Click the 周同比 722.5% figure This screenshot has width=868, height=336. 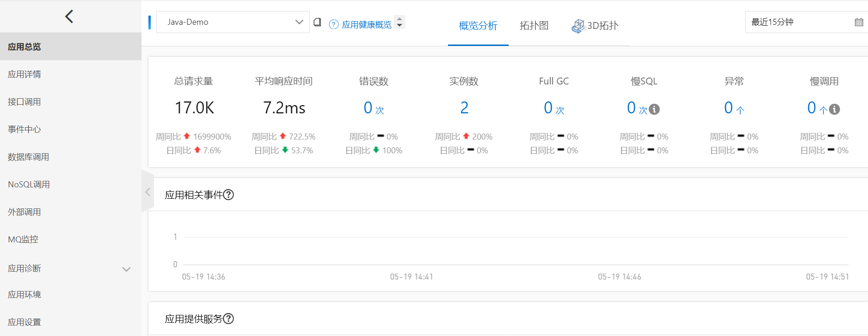point(284,136)
